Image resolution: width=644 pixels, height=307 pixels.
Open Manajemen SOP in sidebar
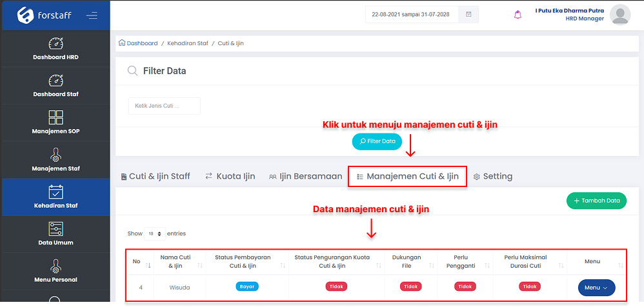[56, 123]
